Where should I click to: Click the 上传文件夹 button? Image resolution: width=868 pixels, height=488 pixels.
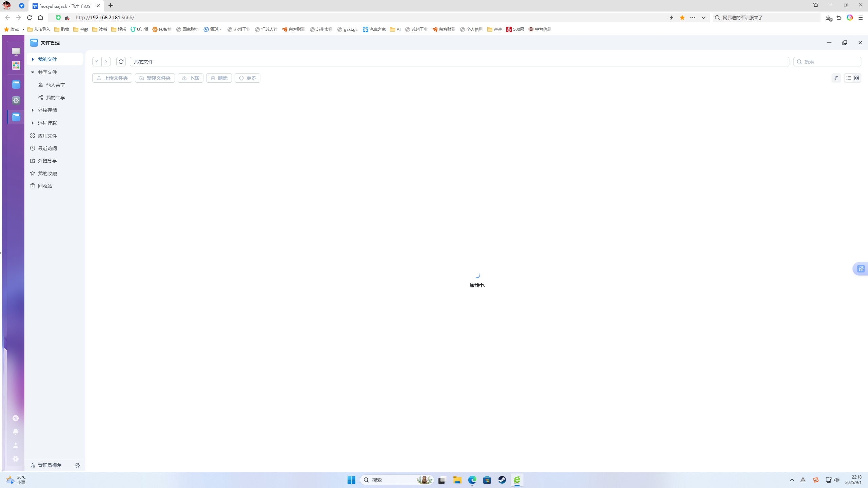[x=112, y=78]
